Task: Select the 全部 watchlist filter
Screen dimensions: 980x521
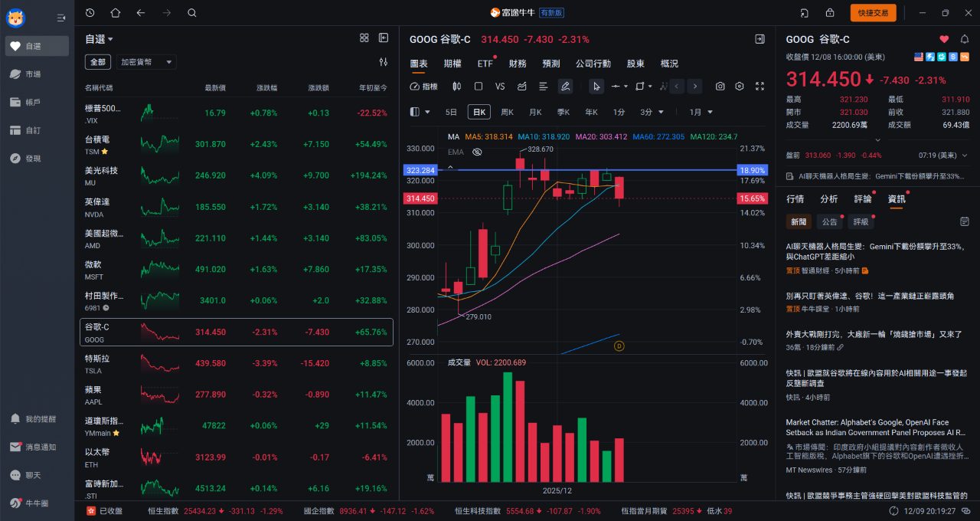Action: point(98,62)
